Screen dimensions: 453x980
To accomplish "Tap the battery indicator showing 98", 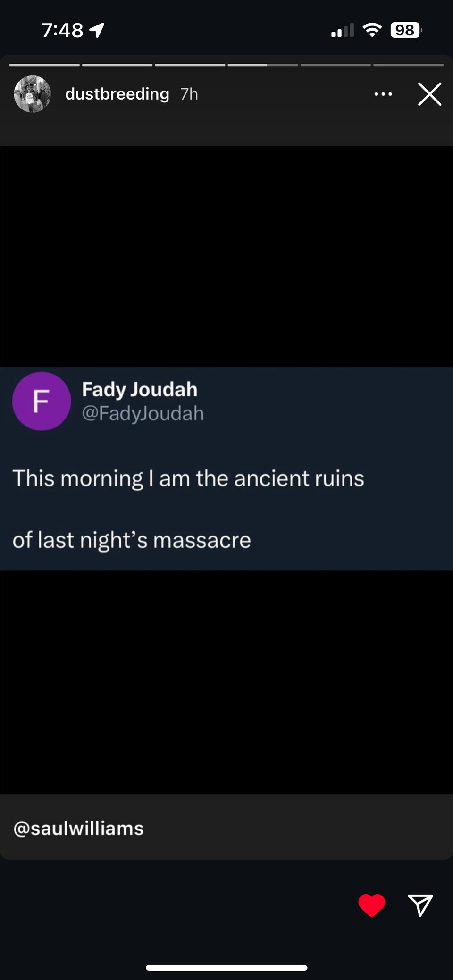I will click(406, 30).
